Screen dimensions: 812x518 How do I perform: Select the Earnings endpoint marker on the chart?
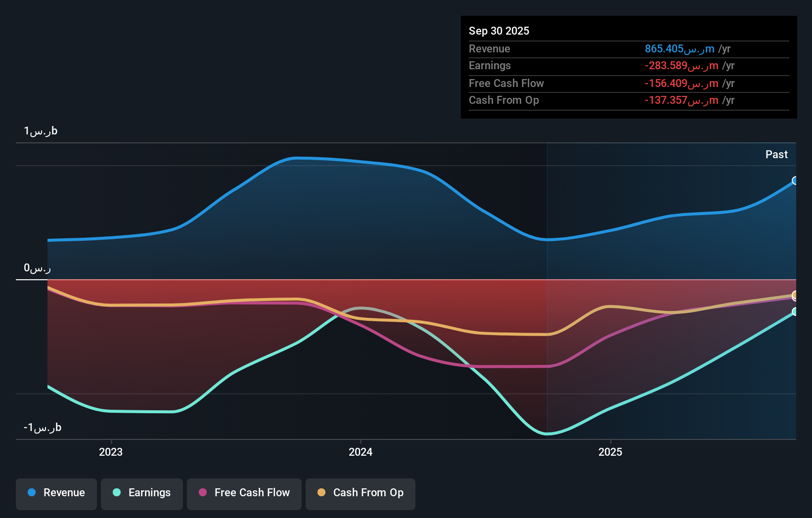pos(795,312)
